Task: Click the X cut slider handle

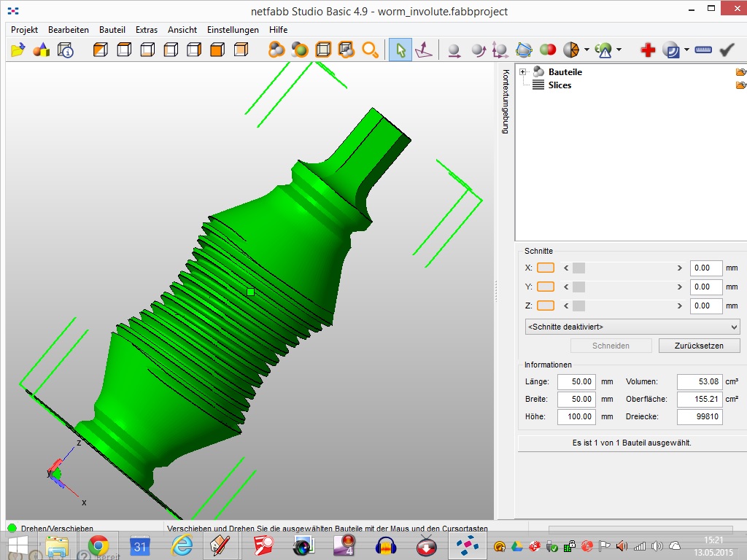Action: 578,268
